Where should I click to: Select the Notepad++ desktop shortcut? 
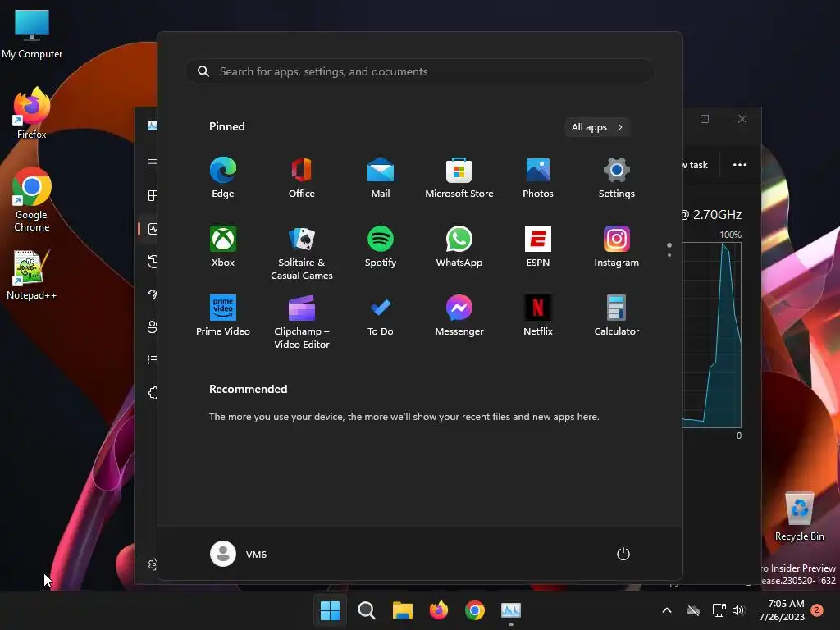click(x=32, y=275)
